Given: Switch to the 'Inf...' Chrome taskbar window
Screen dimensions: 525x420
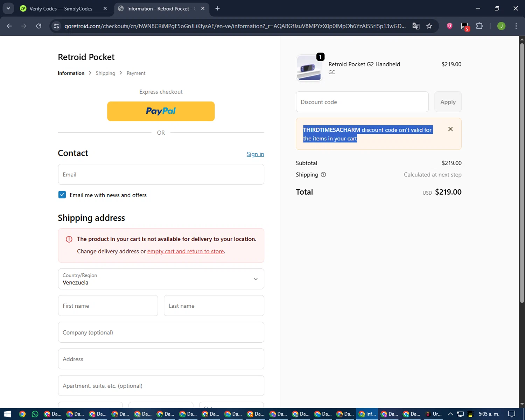Looking at the screenshot, I should coord(367,414).
